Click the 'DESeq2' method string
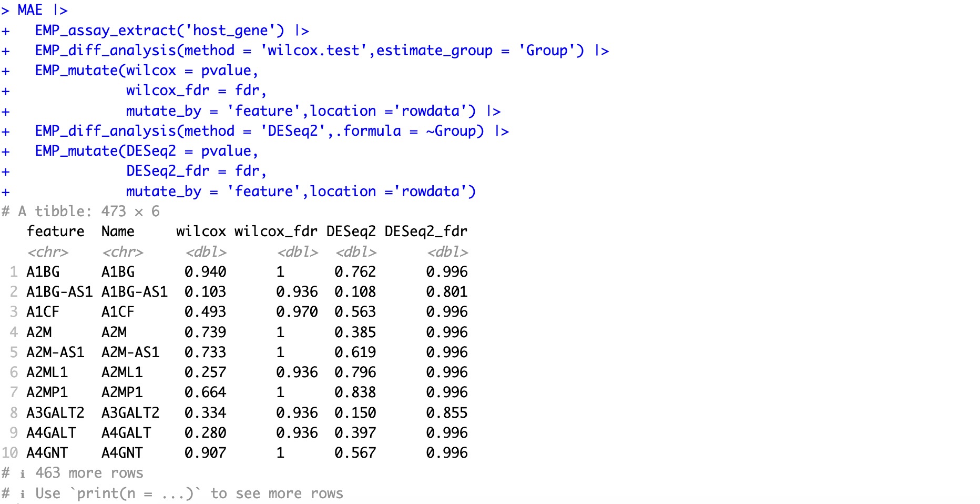 [293, 131]
